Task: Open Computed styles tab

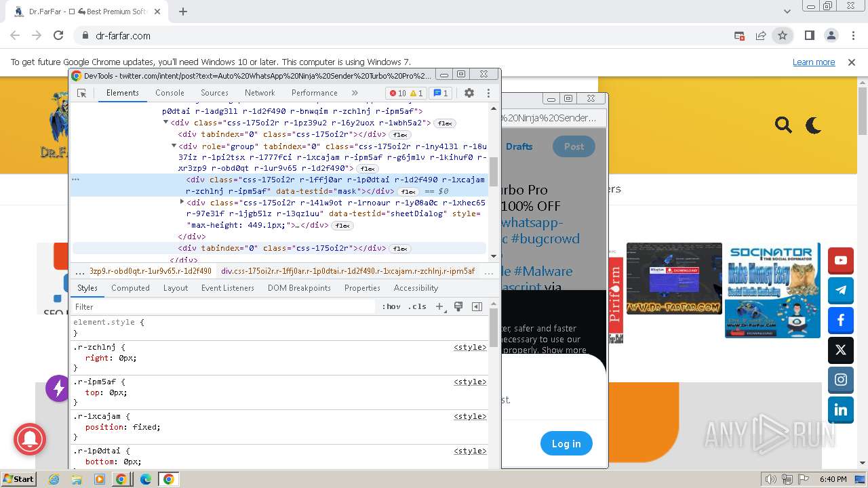Action: (130, 288)
